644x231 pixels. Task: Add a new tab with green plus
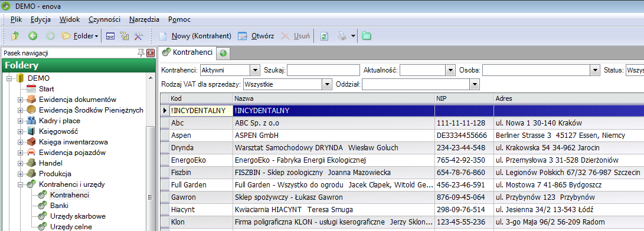[223, 53]
